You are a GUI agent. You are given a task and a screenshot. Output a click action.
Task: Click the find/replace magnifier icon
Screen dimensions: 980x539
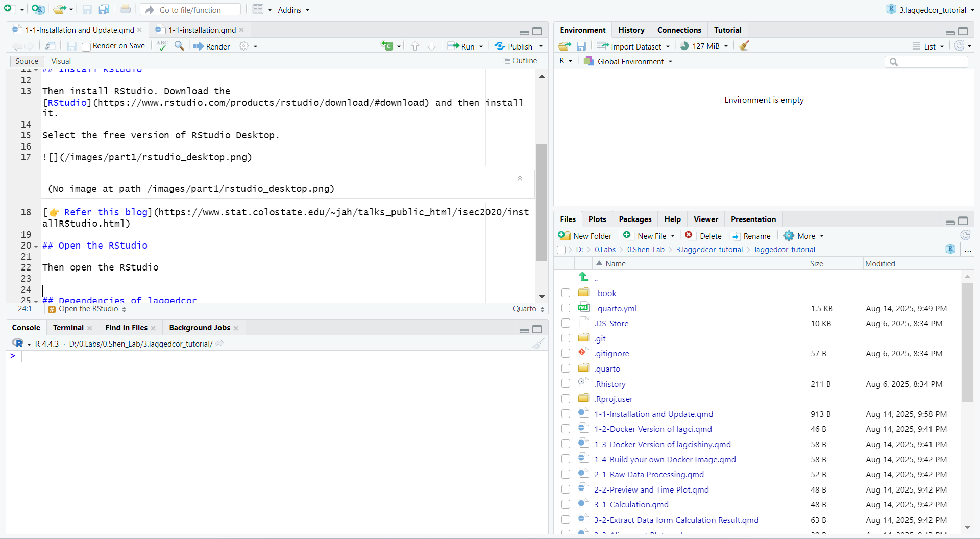point(179,46)
